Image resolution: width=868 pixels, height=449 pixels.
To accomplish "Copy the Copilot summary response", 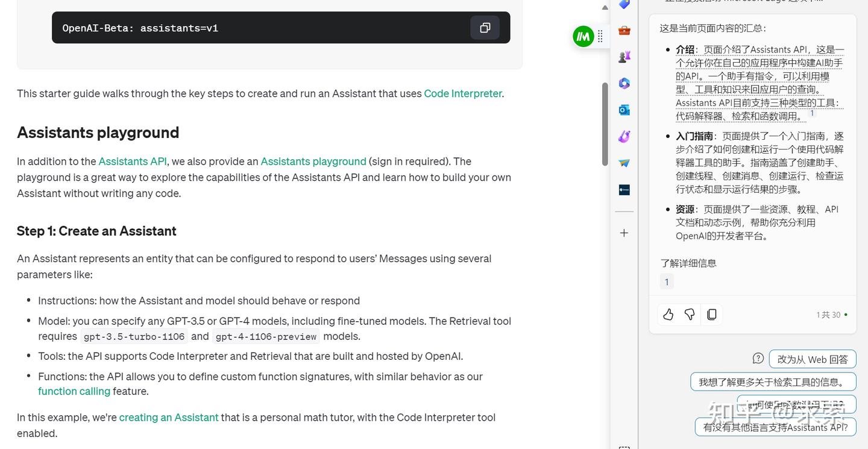I will (x=712, y=314).
